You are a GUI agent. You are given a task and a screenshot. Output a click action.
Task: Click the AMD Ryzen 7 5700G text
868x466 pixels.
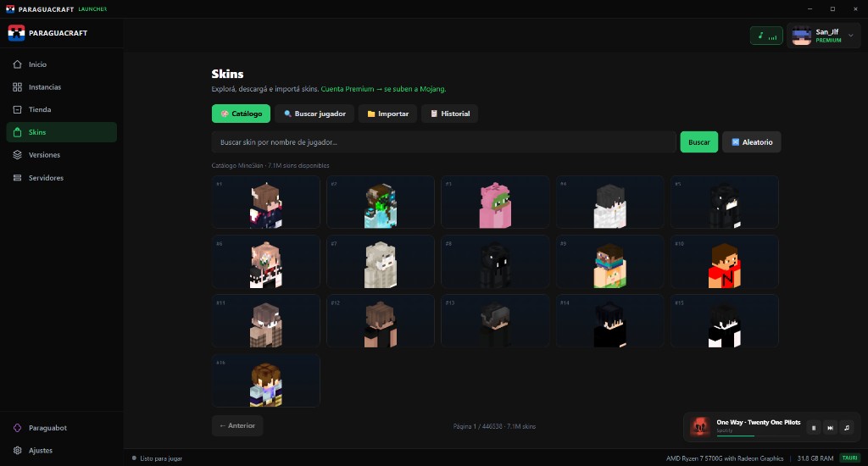725,458
